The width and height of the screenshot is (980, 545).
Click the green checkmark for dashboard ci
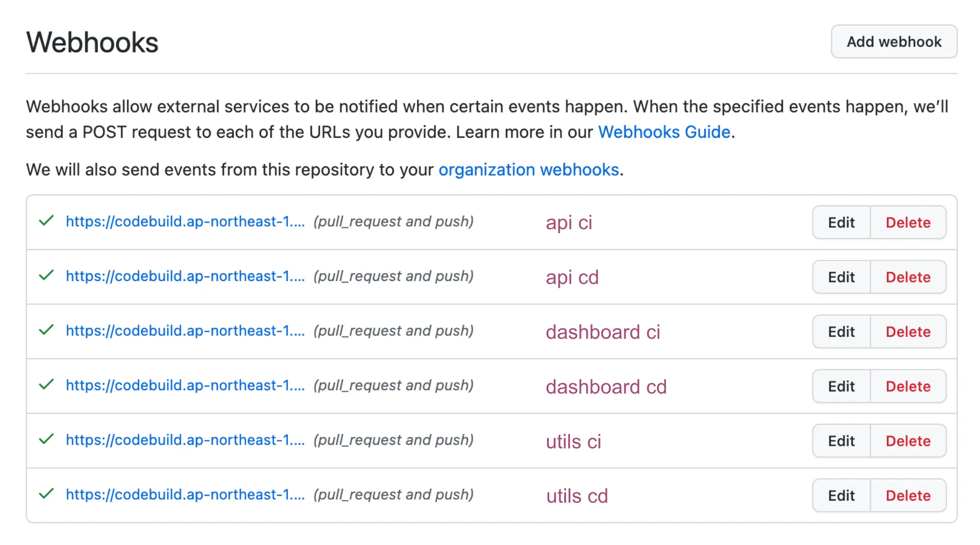pyautogui.click(x=46, y=330)
